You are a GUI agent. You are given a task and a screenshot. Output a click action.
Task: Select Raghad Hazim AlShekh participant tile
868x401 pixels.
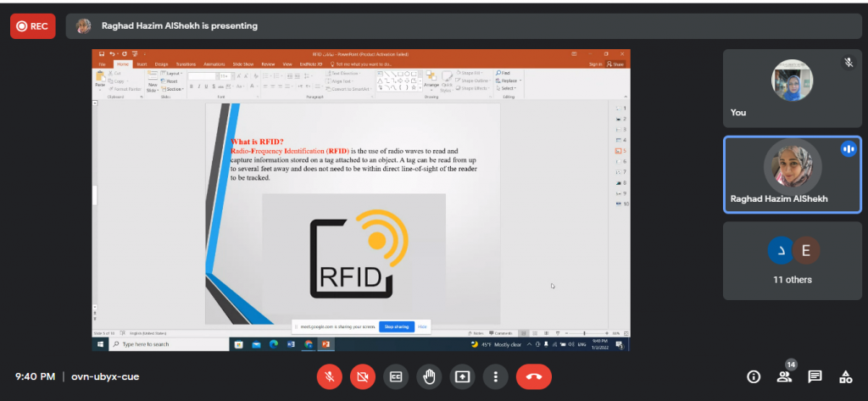792,174
